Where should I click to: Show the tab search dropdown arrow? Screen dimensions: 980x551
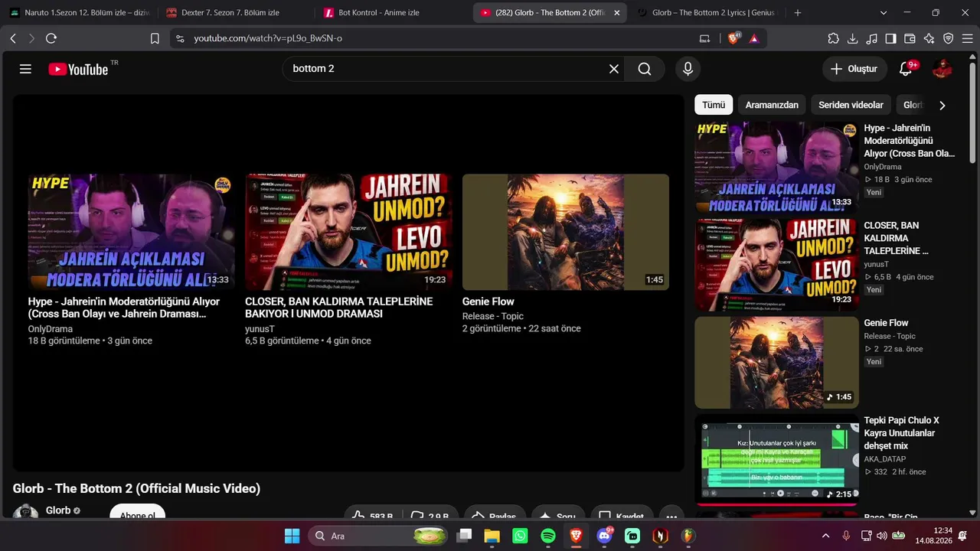884,13
